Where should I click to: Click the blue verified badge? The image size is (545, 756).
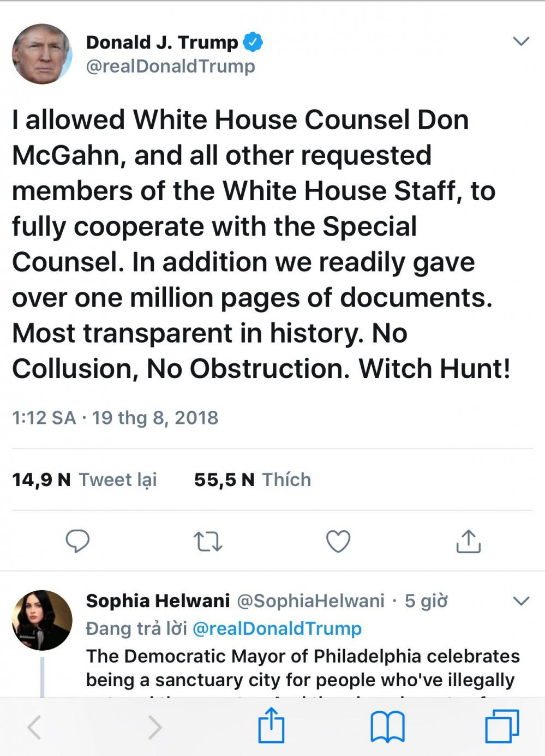tap(253, 42)
